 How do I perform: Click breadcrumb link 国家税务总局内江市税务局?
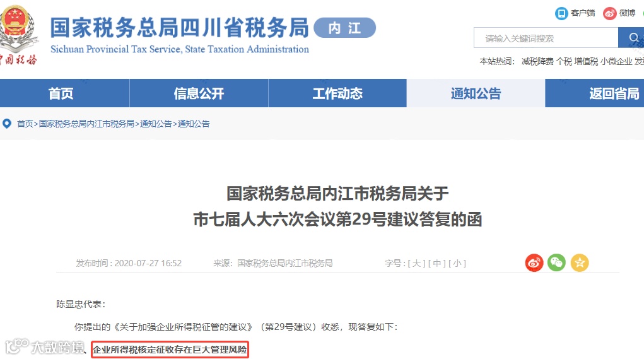[86, 124]
